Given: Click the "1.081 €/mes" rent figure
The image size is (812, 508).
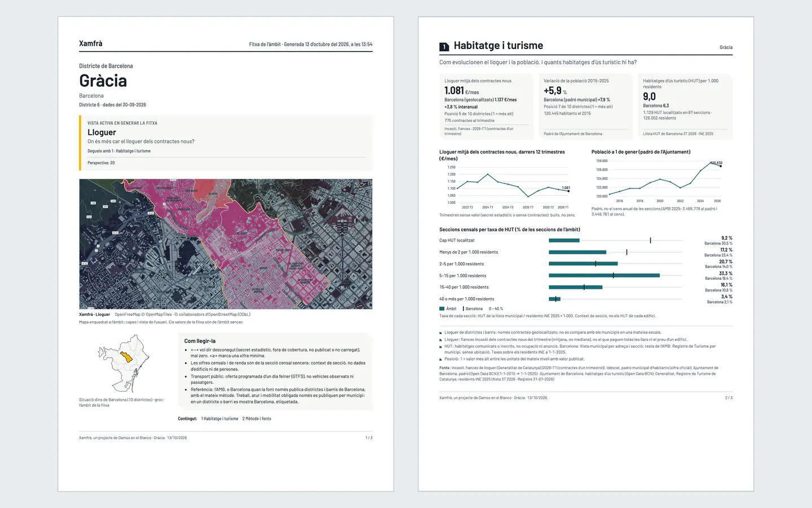Looking at the screenshot, I should click(461, 91).
